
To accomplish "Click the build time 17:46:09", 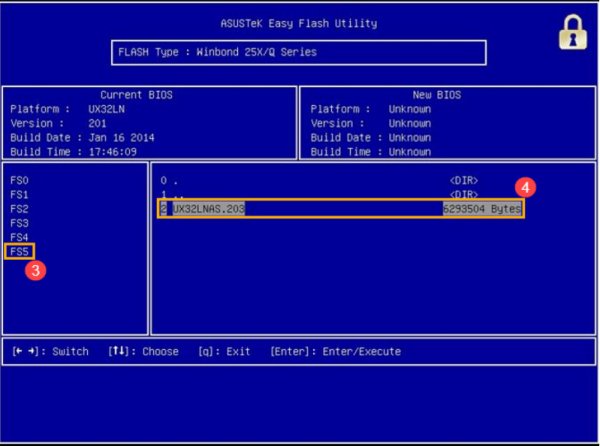I will 112,152.
